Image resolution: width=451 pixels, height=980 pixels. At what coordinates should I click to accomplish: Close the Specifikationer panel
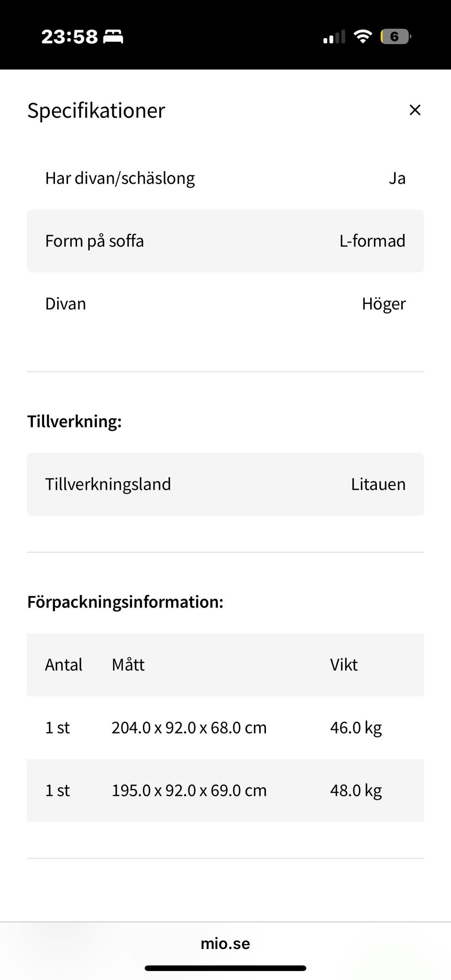[414, 110]
